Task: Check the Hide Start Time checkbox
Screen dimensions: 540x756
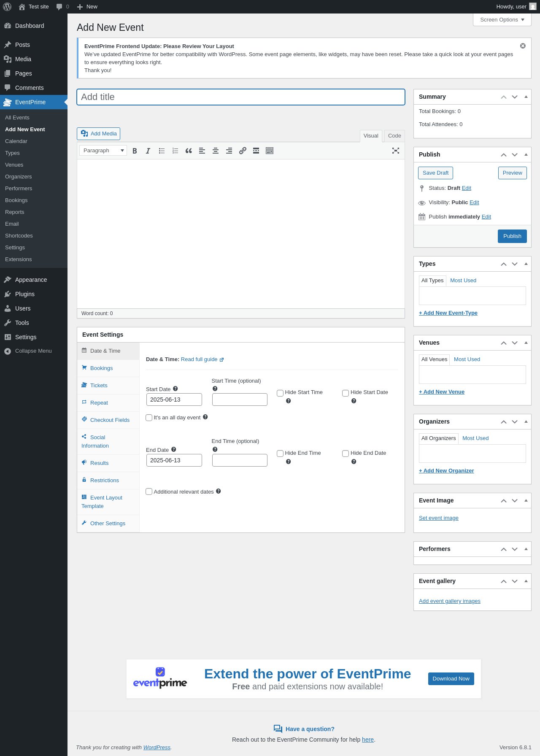Action: pos(280,393)
